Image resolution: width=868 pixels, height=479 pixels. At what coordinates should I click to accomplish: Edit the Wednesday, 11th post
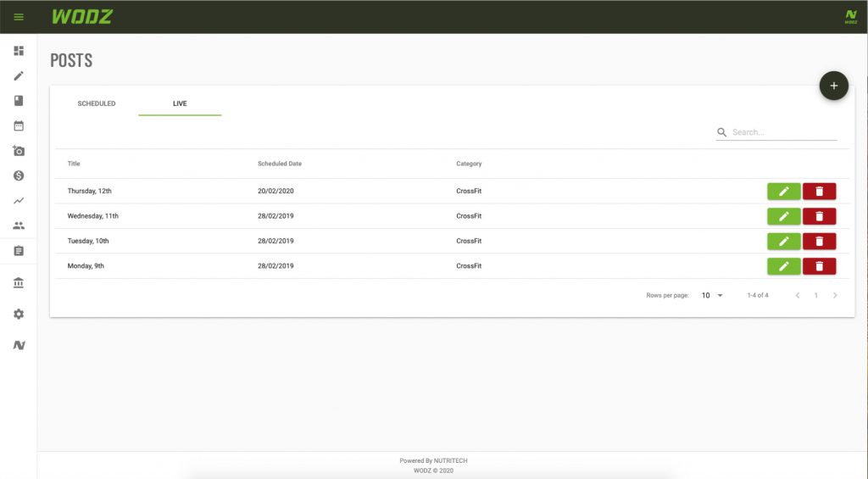click(x=784, y=216)
